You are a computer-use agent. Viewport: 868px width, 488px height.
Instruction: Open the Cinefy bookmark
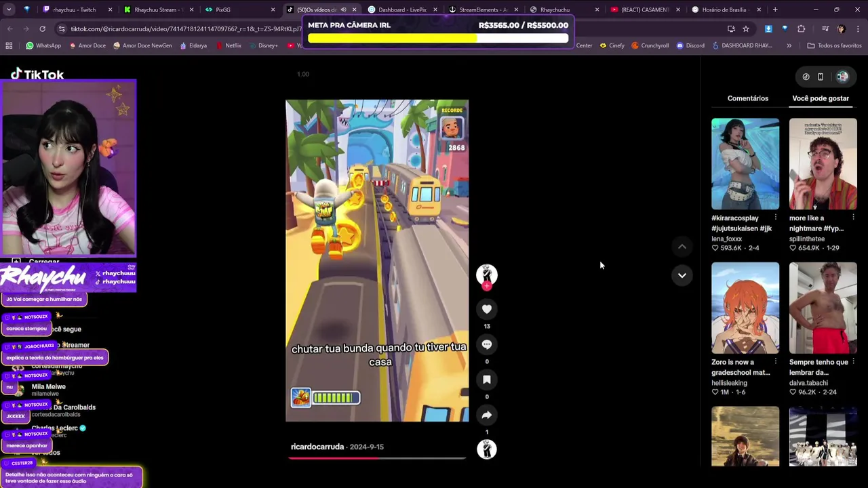click(x=612, y=45)
